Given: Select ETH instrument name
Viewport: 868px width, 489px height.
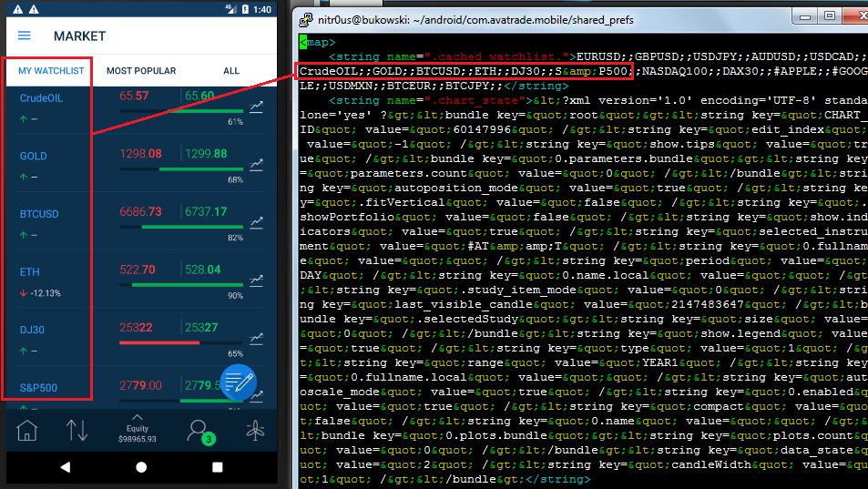Looking at the screenshot, I should (30, 272).
